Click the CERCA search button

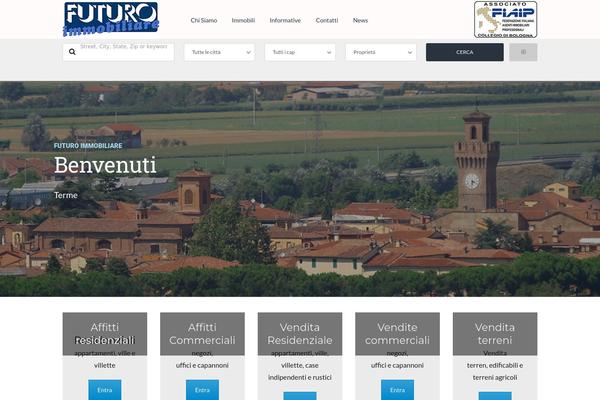click(465, 52)
